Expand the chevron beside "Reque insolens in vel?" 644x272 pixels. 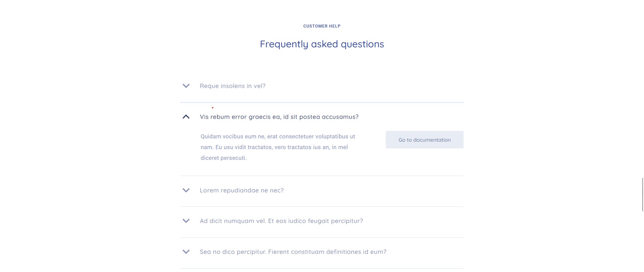[186, 86]
